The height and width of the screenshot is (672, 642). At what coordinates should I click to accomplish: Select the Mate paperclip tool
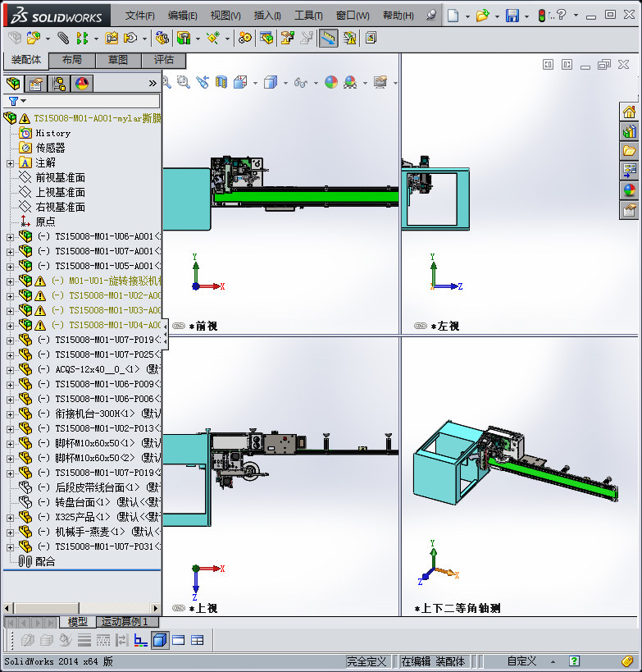point(63,38)
